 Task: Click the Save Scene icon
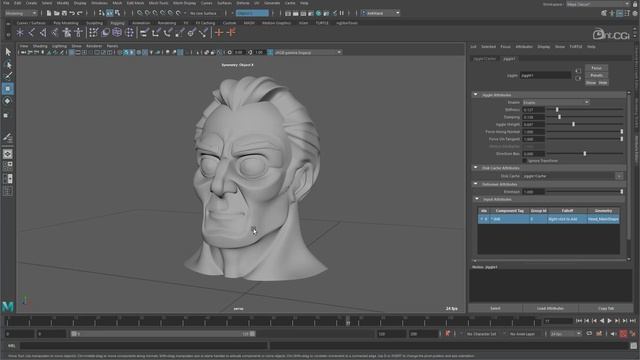tap(64, 13)
